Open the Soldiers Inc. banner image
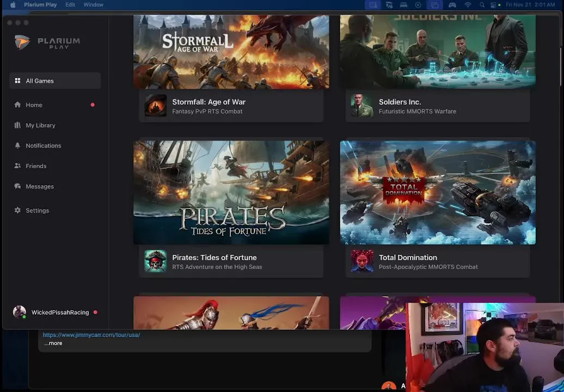The image size is (564, 392). (438, 52)
